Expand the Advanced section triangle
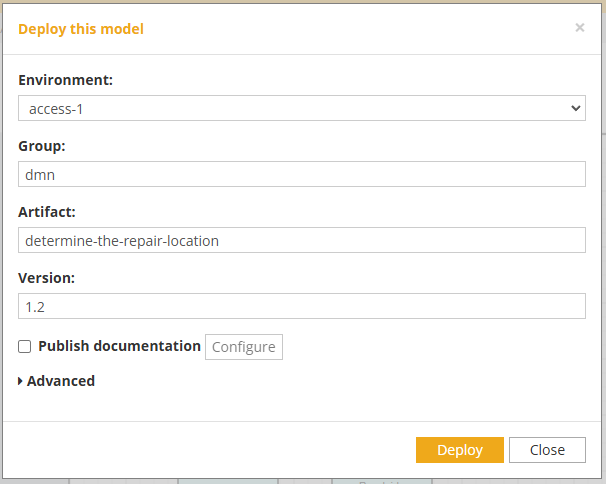This screenshot has width=606, height=484. (20, 381)
